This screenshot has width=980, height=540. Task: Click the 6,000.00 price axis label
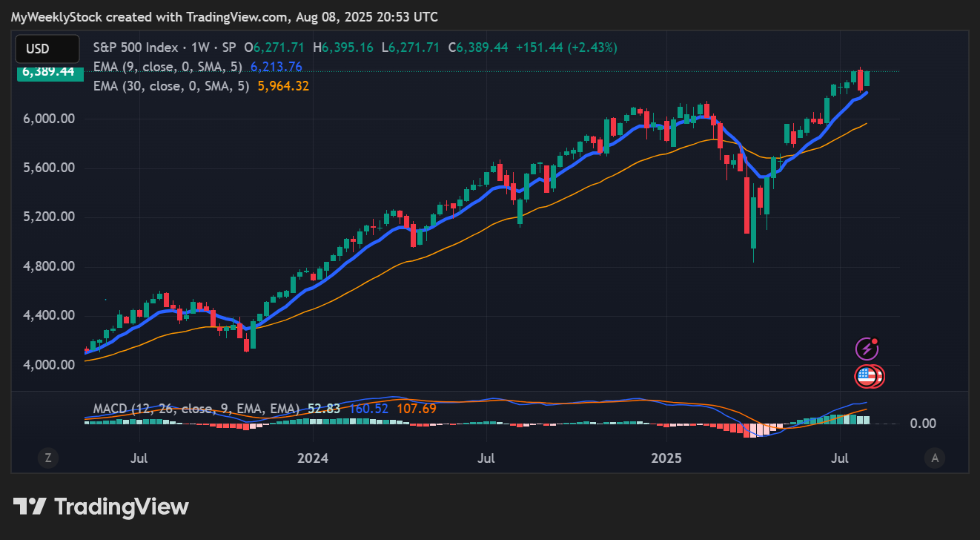coord(48,119)
